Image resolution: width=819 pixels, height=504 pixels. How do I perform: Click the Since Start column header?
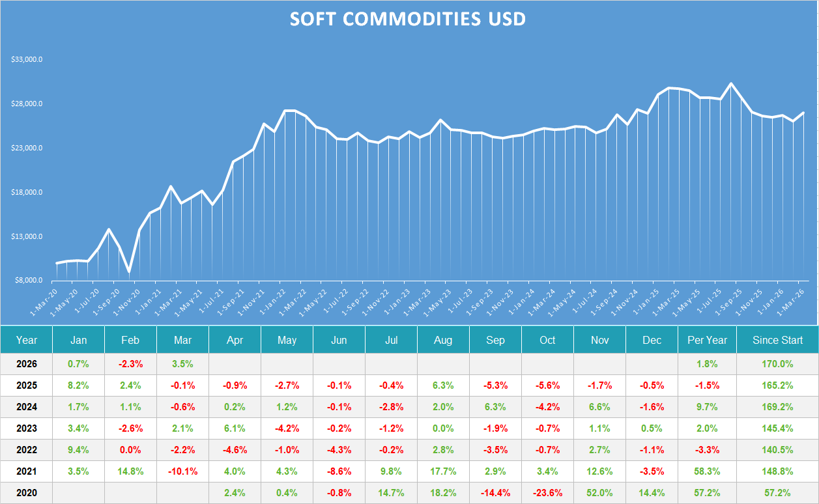(x=777, y=340)
